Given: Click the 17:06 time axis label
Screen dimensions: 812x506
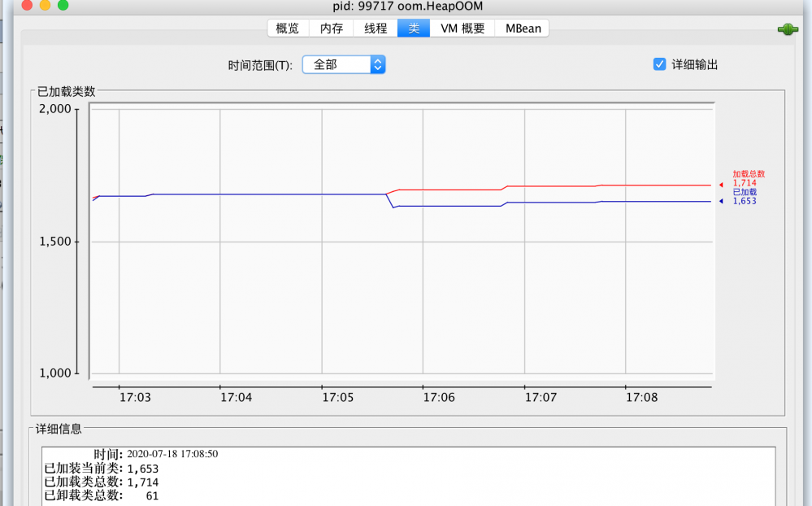Looking at the screenshot, I should click(x=439, y=398).
